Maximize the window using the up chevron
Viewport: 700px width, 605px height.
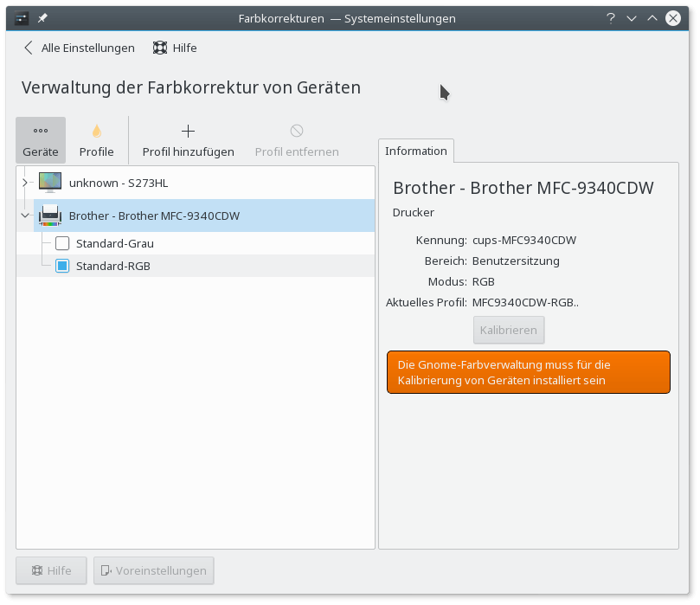[652, 18]
